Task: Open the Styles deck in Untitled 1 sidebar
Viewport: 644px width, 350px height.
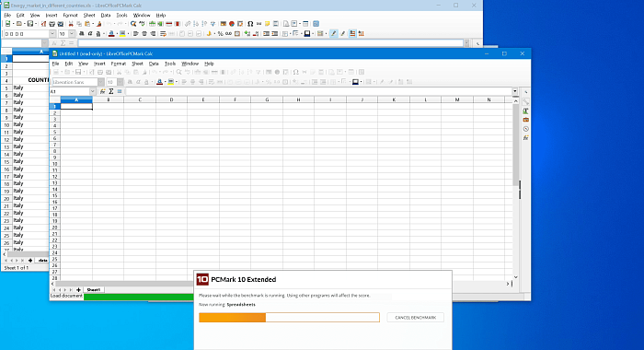Action: 525,111
